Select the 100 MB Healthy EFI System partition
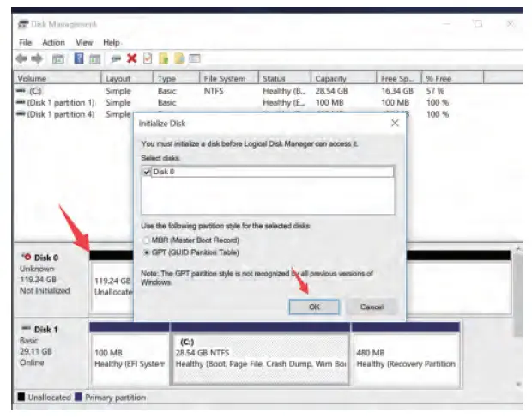Viewport: 532px width, 419px height. coord(130,354)
